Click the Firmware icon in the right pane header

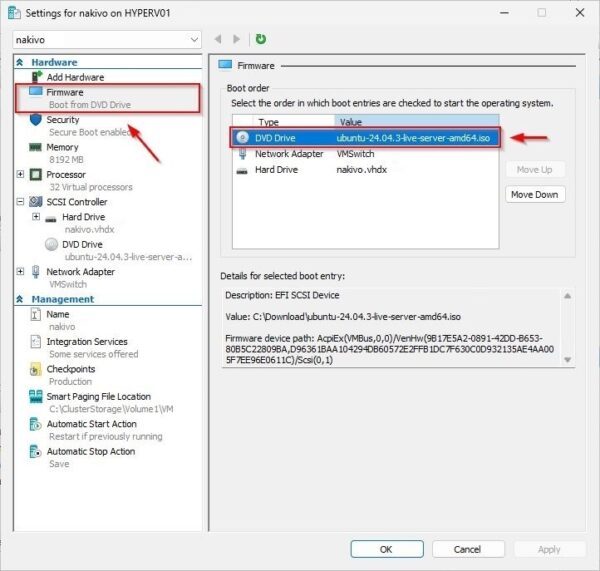point(225,65)
